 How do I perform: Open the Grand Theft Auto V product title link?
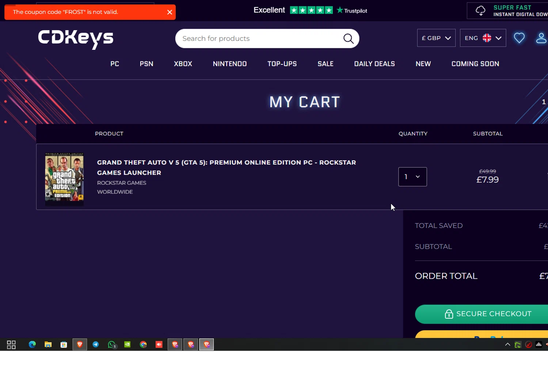coord(227,167)
